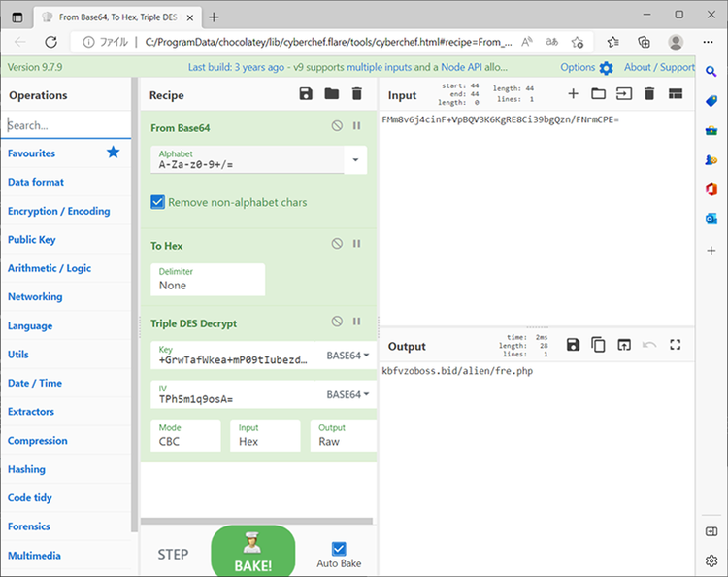Open browser Favorites list icon
The height and width of the screenshot is (577, 728).
point(612,42)
